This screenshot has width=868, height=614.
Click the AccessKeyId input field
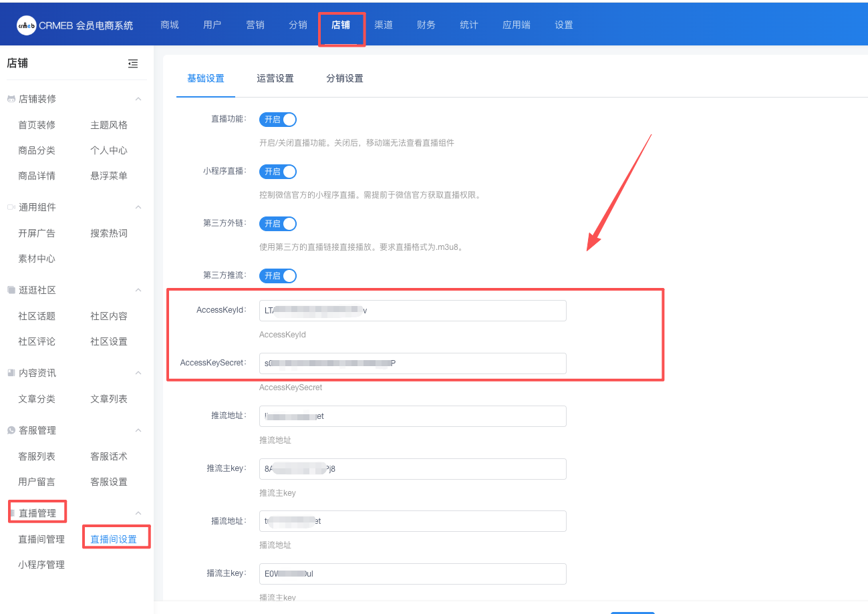click(412, 311)
